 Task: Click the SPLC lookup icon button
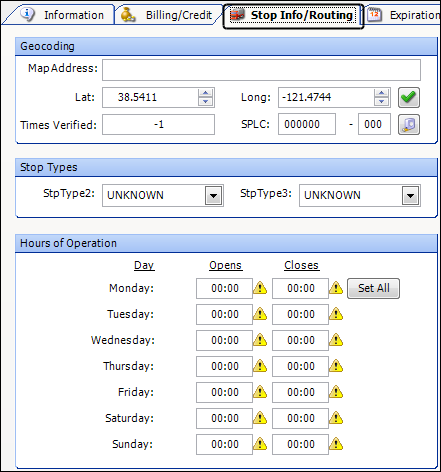click(409, 124)
